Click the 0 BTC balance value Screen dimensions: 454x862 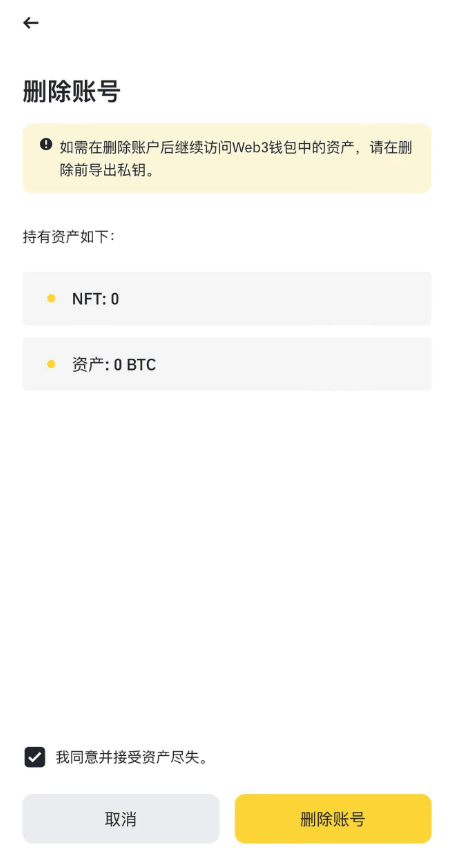tap(135, 364)
